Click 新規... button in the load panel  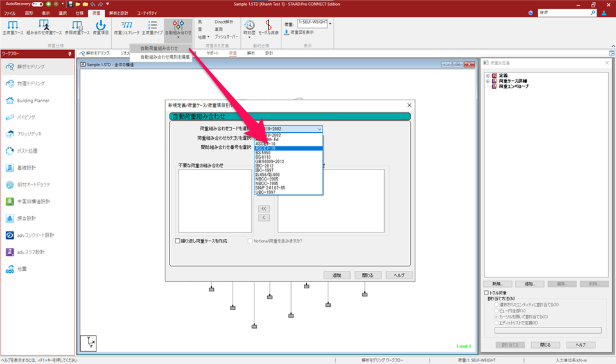coord(498,284)
